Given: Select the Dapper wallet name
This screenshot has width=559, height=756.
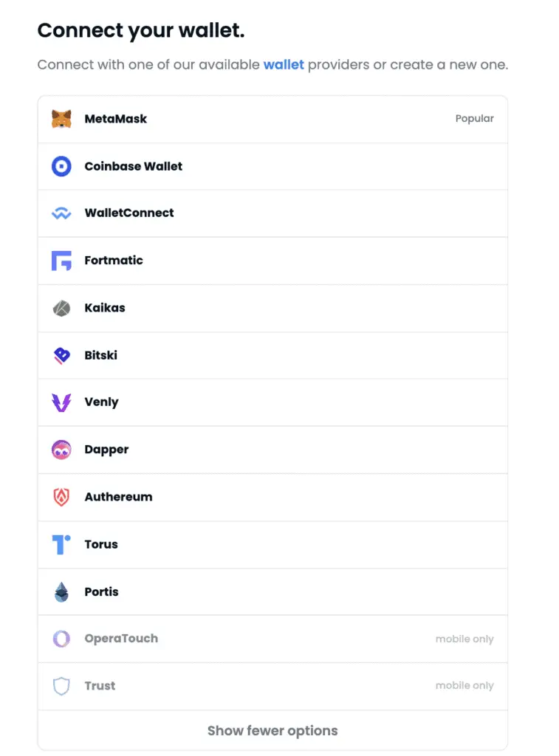Looking at the screenshot, I should (x=106, y=450).
